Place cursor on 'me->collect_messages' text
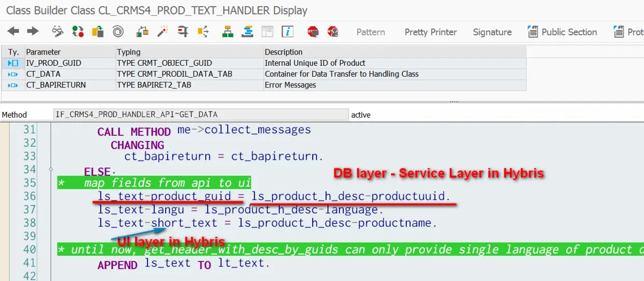Viewport: 644px width, 281px height. coord(244,130)
